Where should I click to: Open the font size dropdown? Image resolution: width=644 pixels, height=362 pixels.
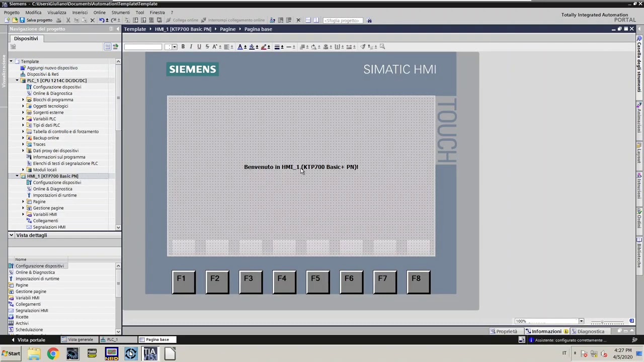pyautogui.click(x=175, y=47)
